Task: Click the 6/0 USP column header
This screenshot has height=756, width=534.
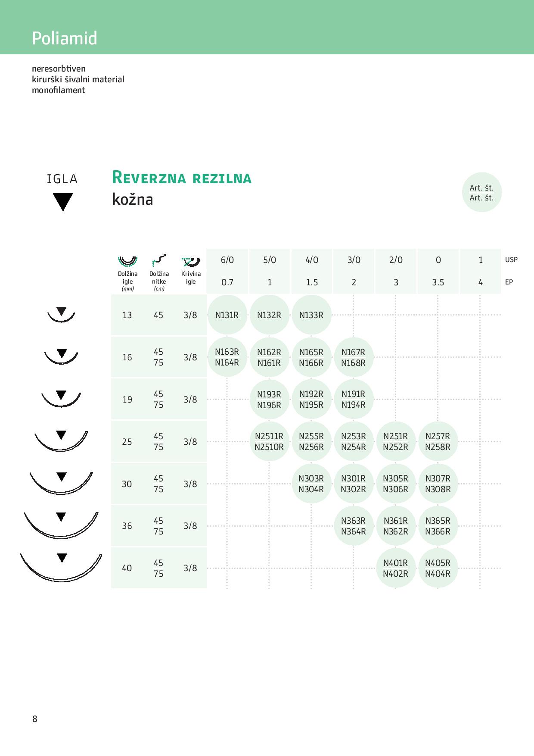Action: tap(227, 260)
